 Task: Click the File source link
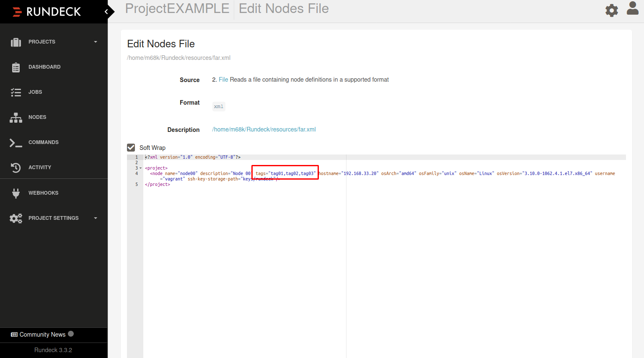coord(222,80)
